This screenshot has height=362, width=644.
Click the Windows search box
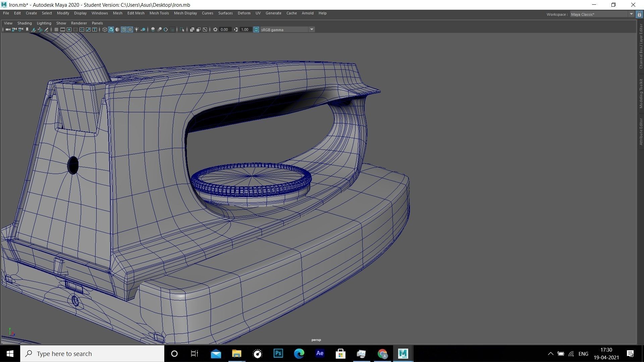point(92,354)
